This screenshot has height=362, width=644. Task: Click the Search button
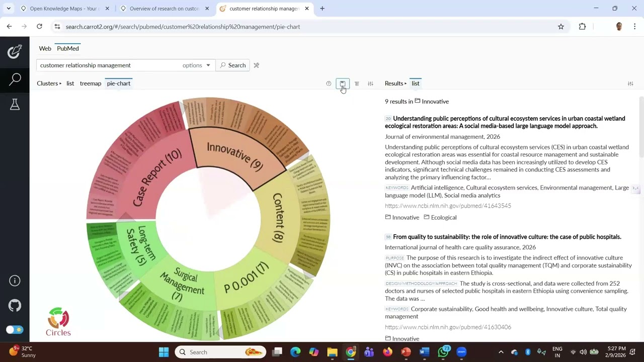(233, 65)
